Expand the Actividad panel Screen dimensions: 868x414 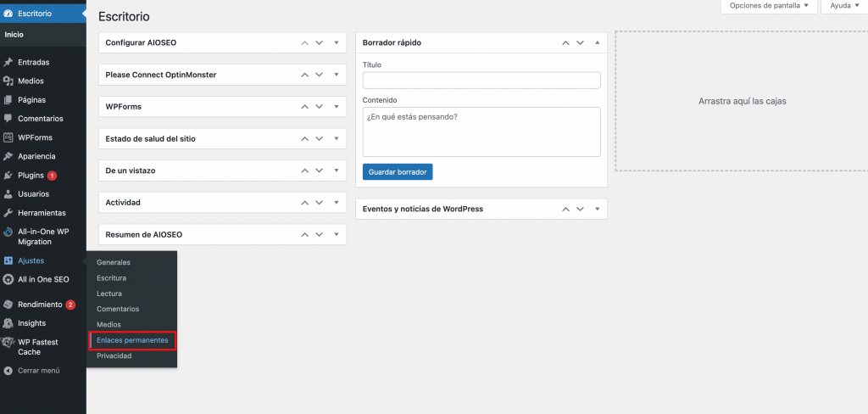tap(336, 203)
